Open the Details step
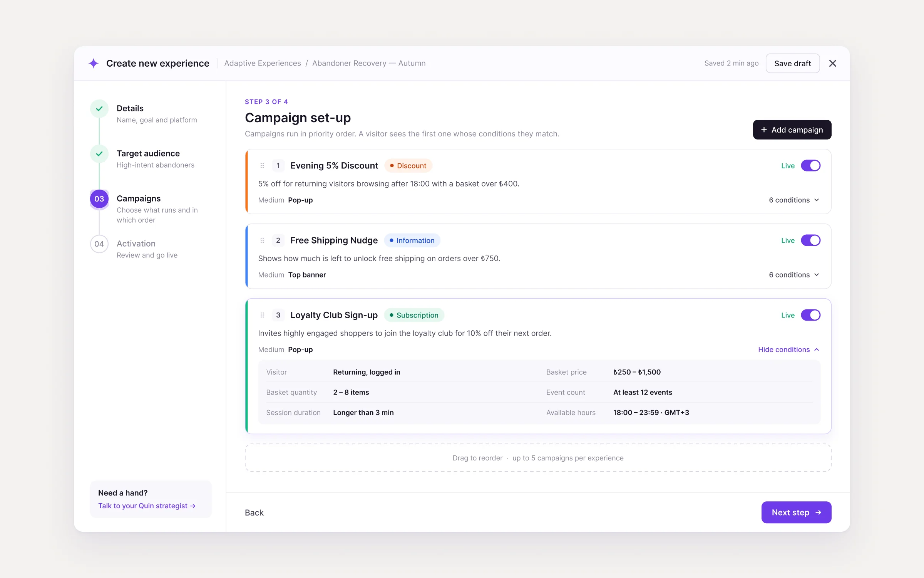Screen dimensions: 924x578 pyautogui.click(x=130, y=108)
